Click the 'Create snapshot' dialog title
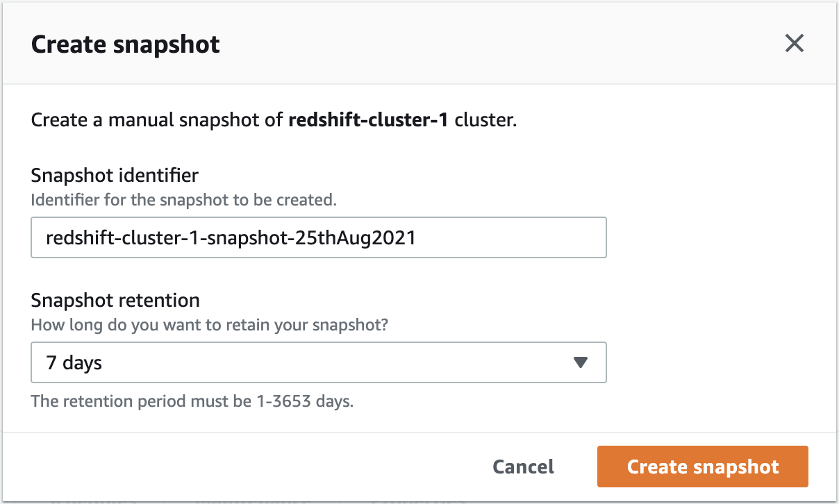 coord(126,44)
